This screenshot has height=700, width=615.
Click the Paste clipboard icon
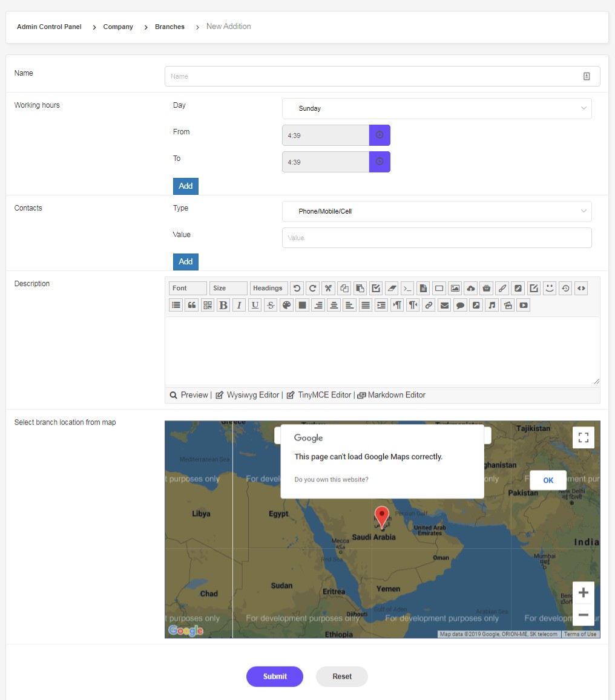(360, 289)
